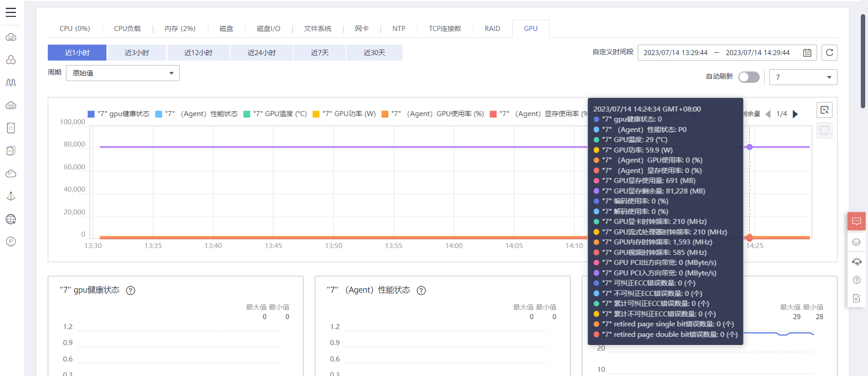Switch to the 内存 (2%) tab
The width and height of the screenshot is (868, 376).
[180, 28]
